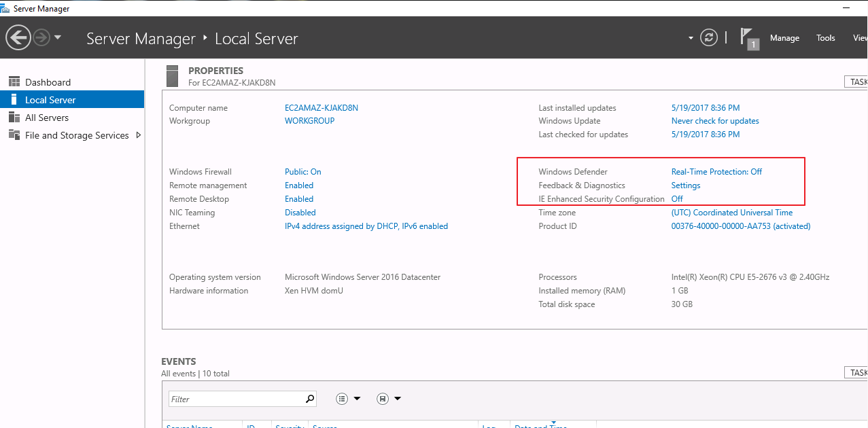The height and width of the screenshot is (428, 868).
Task: Open the navigation history dropdown arrow
Action: [58, 37]
